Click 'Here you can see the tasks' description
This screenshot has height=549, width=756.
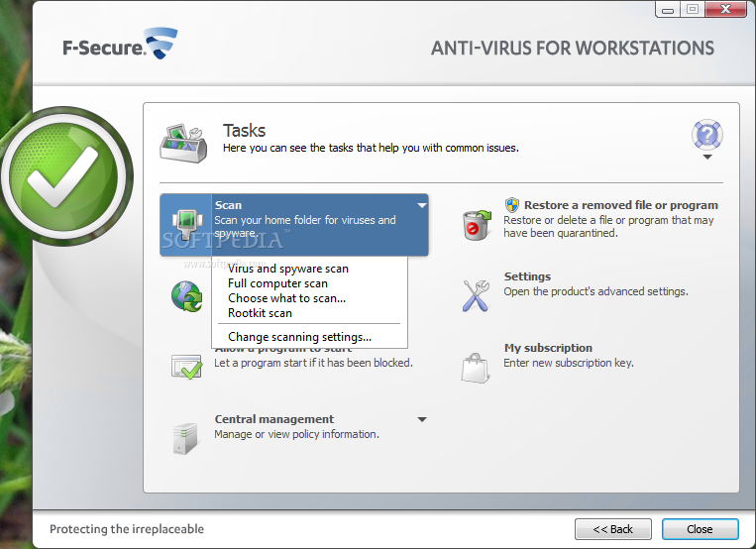[x=371, y=148]
